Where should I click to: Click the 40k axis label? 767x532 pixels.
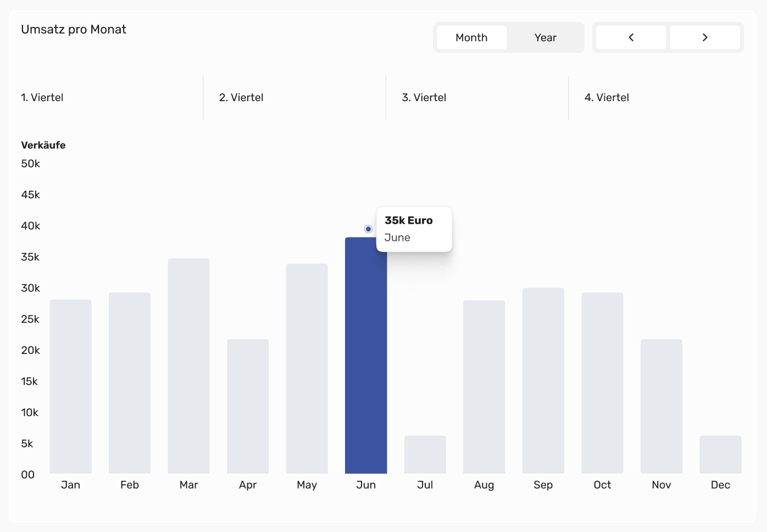(31, 226)
